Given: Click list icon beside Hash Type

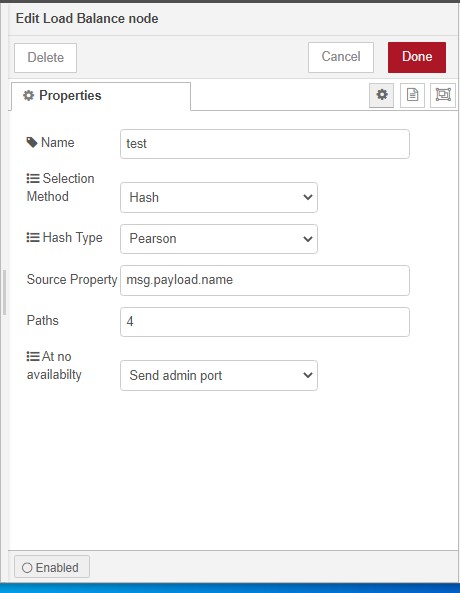Looking at the screenshot, I should (x=33, y=238).
